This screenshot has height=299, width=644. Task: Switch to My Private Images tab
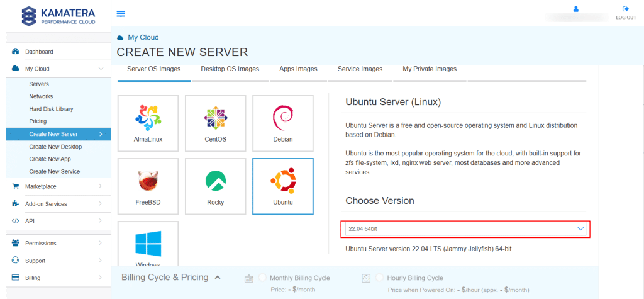[430, 69]
